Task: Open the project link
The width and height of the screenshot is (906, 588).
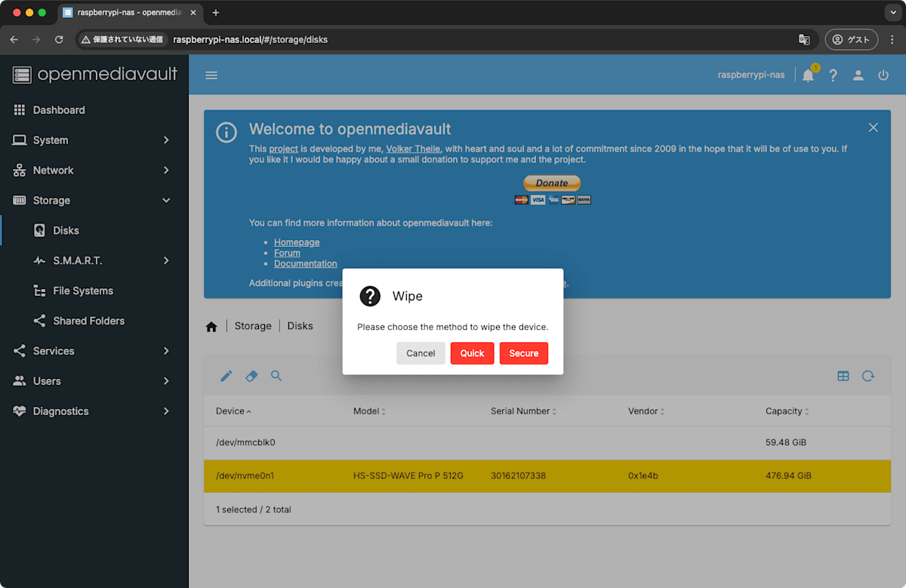Action: [284, 149]
